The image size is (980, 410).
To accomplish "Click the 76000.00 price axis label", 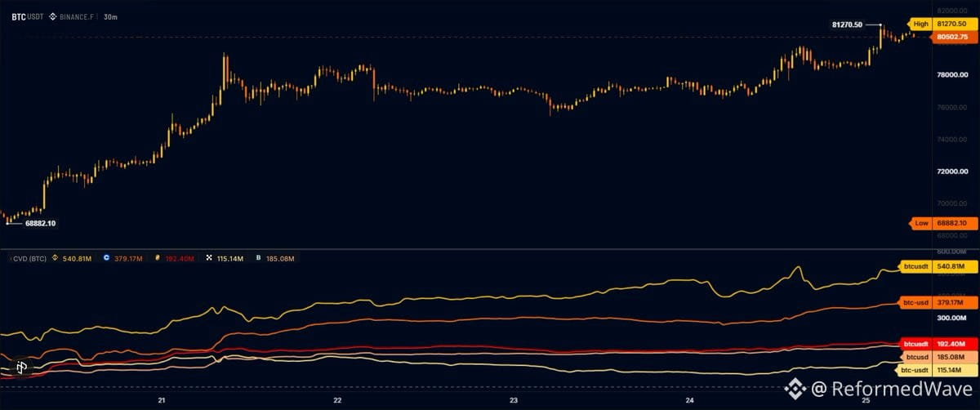I will point(951,107).
